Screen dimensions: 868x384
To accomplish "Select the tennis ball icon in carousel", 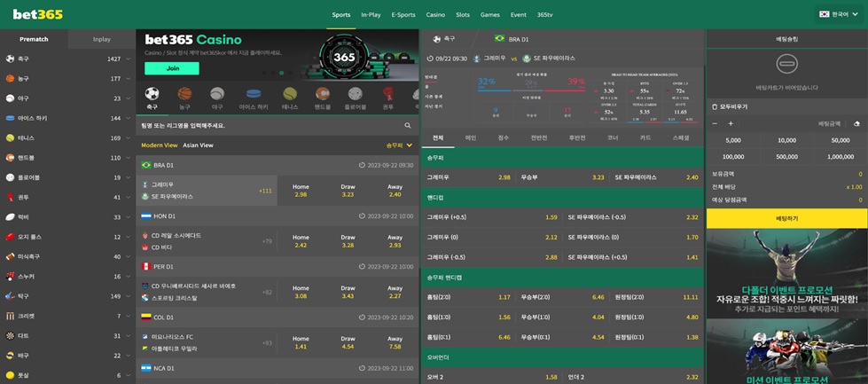I will 290,94.
